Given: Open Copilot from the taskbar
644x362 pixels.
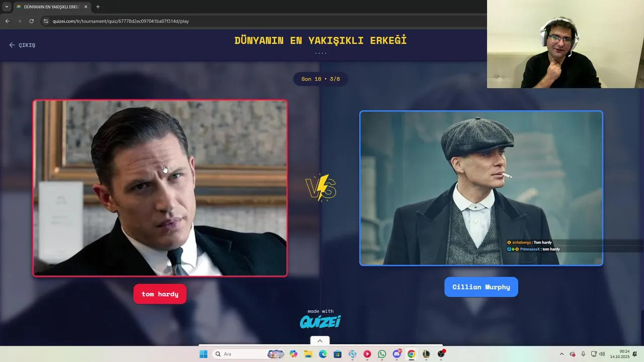Looking at the screenshot, I should (x=293, y=354).
